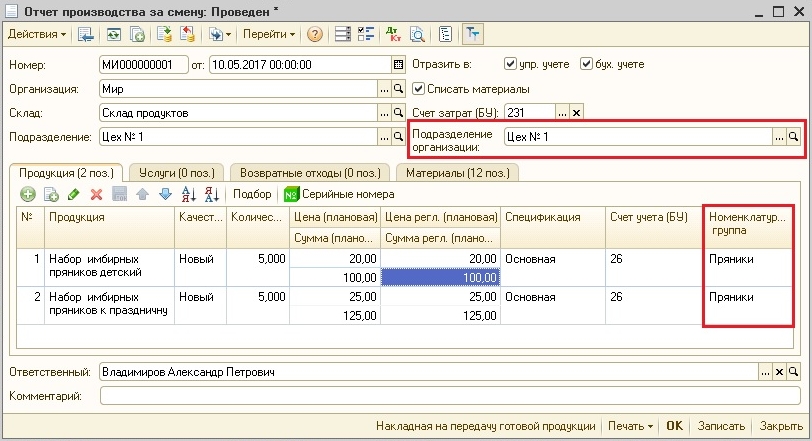Open the Склад item via magnifier
This screenshot has width=812, height=441.
398,113
